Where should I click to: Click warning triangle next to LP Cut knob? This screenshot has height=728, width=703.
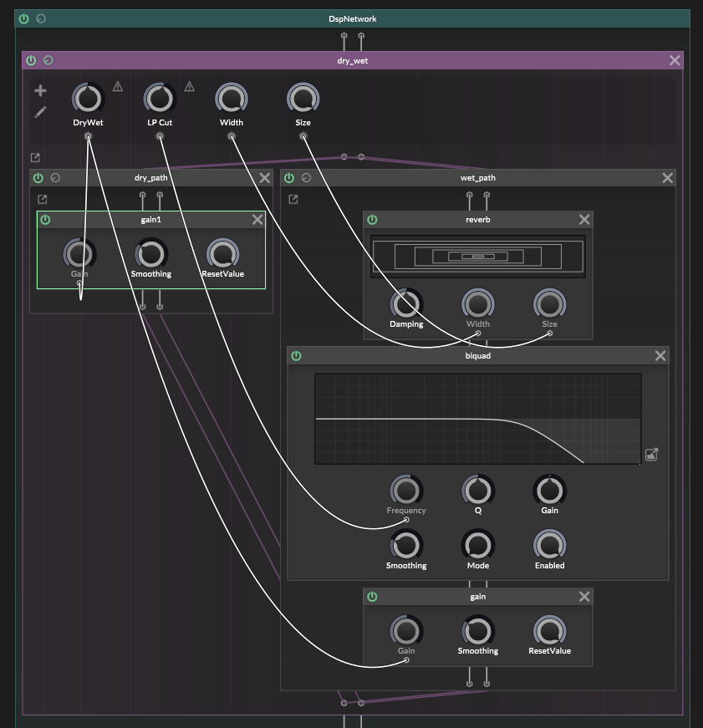click(190, 86)
